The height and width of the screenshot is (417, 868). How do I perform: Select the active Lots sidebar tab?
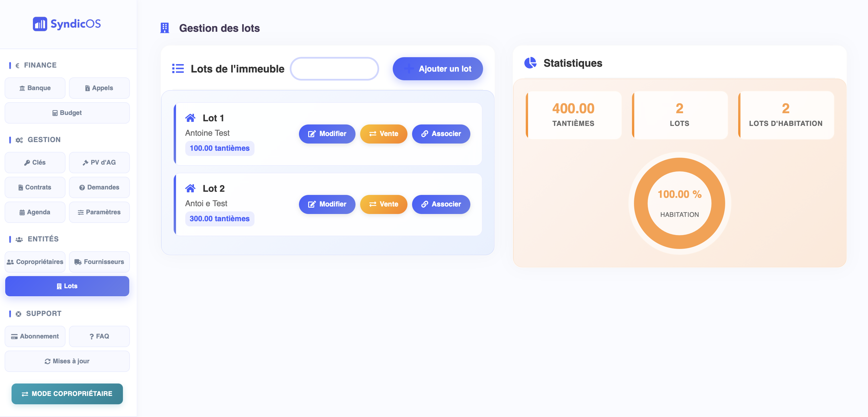point(67,286)
